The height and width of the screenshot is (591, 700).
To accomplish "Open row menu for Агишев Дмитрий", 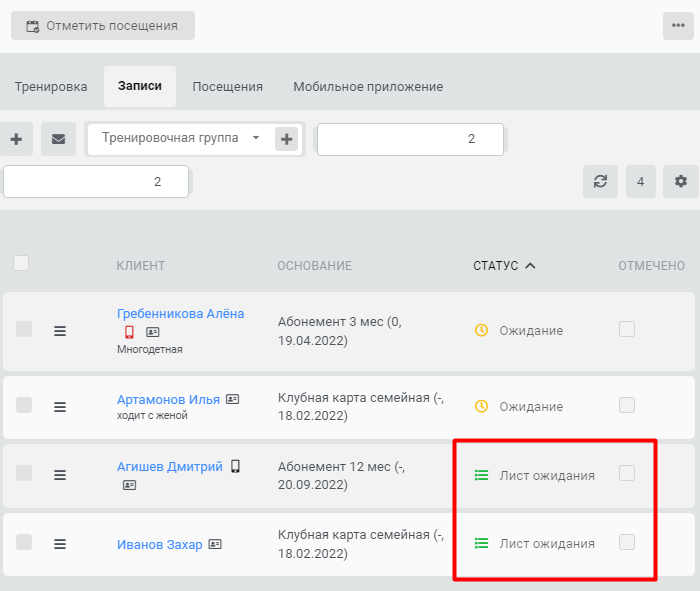I will pos(60,475).
